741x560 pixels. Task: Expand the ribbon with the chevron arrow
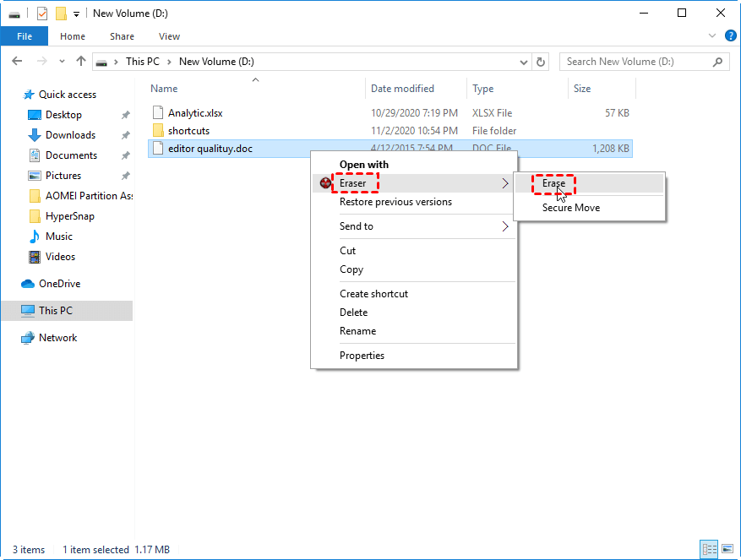click(712, 36)
